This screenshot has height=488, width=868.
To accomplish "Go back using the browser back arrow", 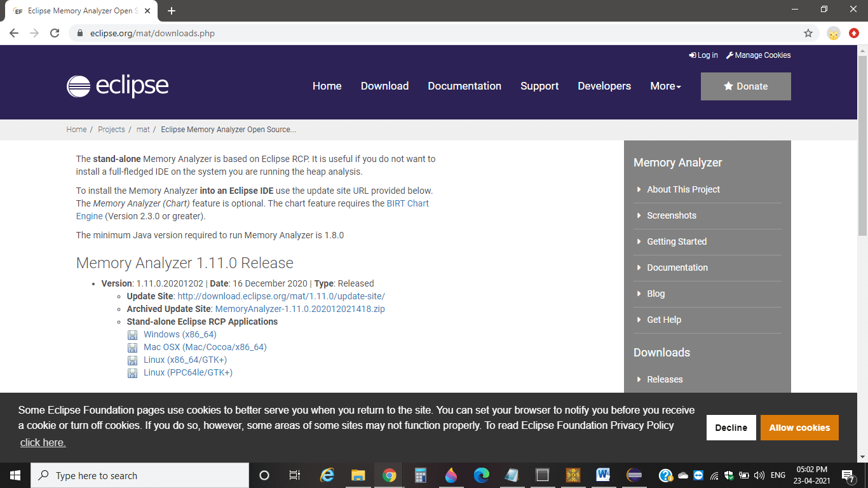I will [x=14, y=33].
